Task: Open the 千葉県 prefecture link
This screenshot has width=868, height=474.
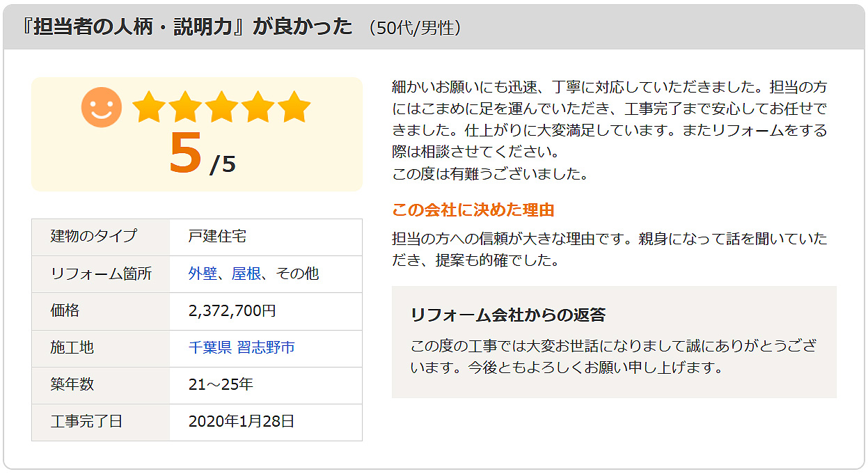Action: click(x=210, y=347)
